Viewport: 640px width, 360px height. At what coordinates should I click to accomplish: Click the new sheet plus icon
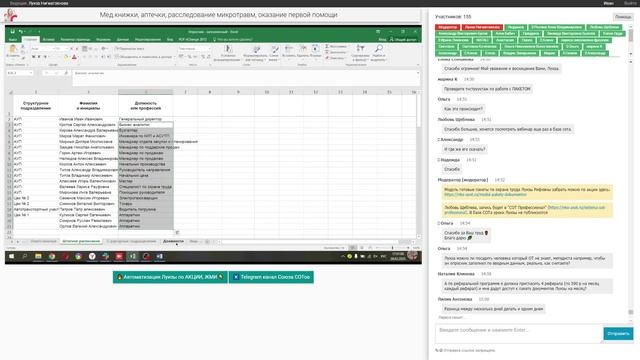[207, 241]
